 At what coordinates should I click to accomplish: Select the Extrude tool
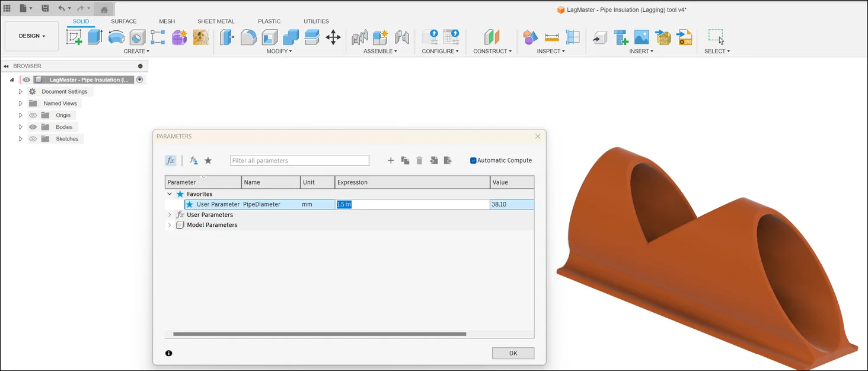coord(95,37)
